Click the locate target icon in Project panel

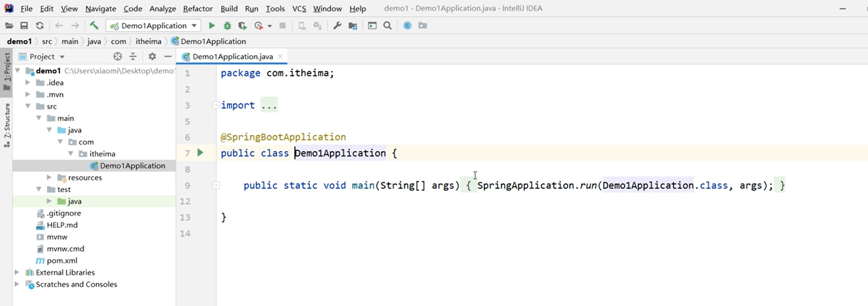(x=118, y=56)
